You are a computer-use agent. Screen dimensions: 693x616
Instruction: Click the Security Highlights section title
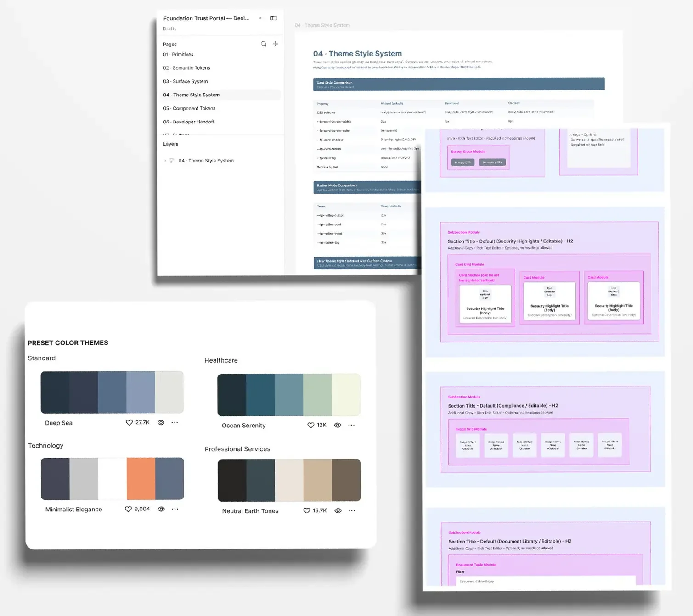[x=510, y=241]
